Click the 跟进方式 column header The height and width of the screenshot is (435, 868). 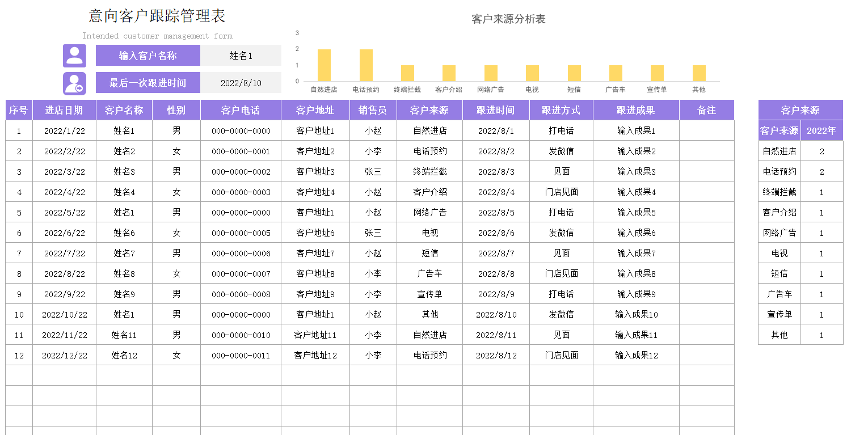coord(561,110)
